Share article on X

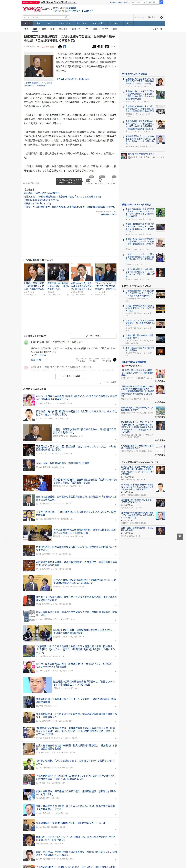(x=60, y=47)
